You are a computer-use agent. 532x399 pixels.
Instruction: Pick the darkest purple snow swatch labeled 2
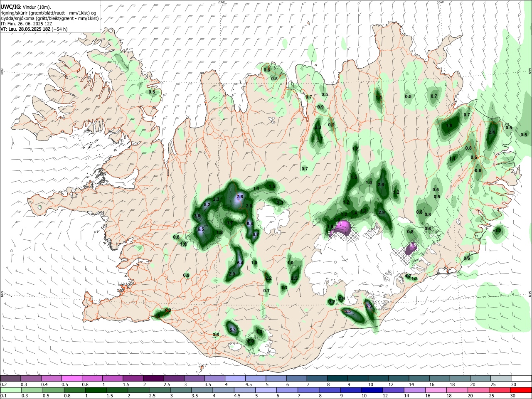(x=153, y=379)
